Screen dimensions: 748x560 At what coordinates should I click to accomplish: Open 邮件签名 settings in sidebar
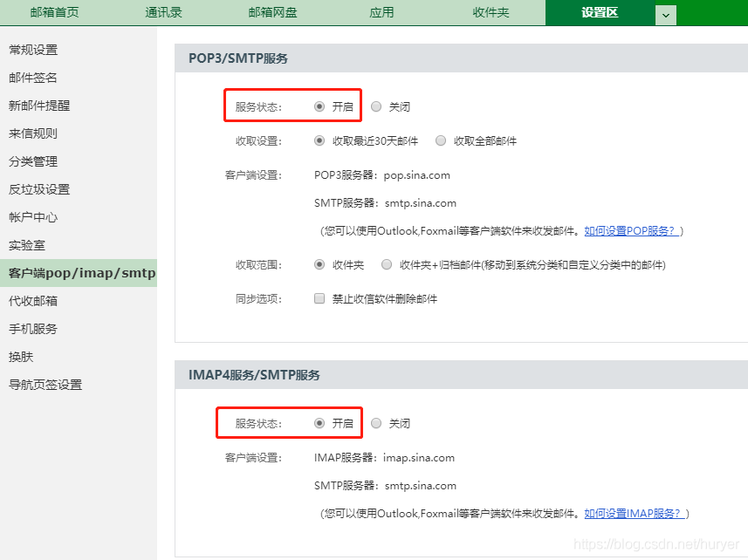coord(33,78)
